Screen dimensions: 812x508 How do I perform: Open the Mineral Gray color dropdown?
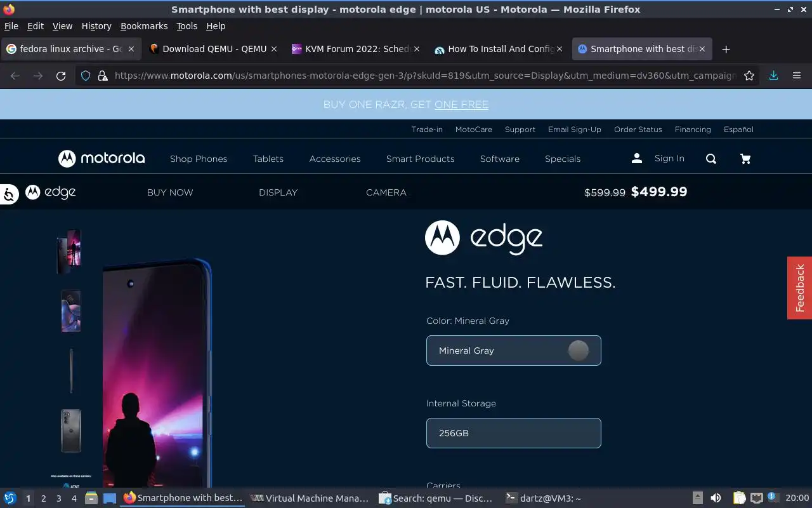pyautogui.click(x=514, y=351)
